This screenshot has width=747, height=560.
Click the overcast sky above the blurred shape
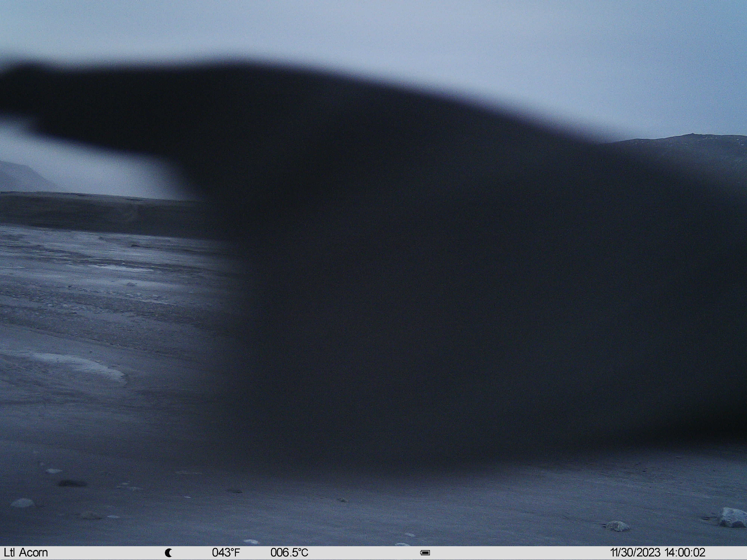tap(371, 27)
